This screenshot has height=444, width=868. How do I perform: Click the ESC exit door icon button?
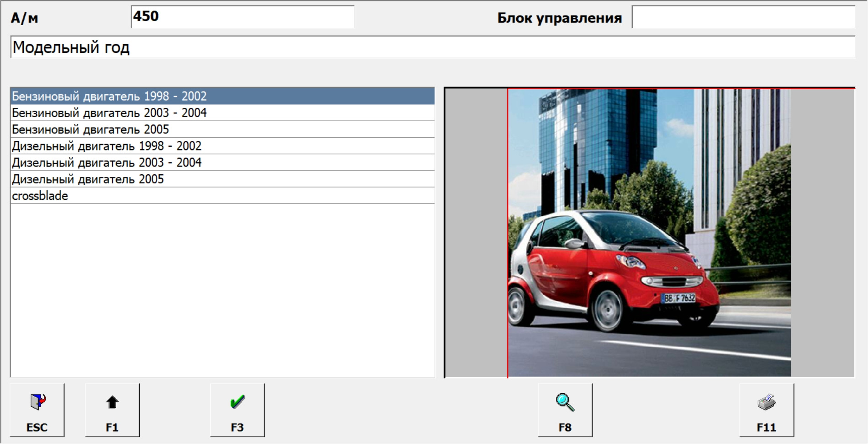coord(37,410)
